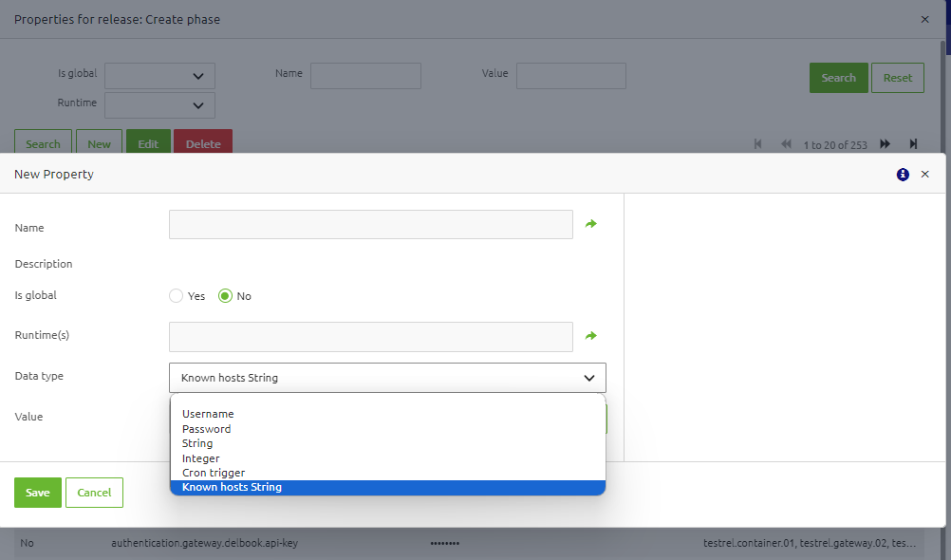951x560 pixels.
Task: Go to the first page of results
Action: pyautogui.click(x=758, y=144)
